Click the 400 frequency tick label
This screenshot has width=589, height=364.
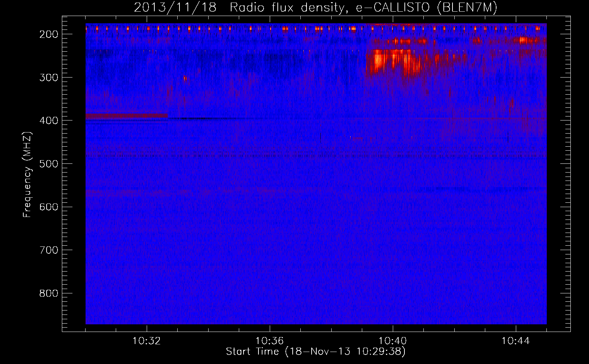pos(49,120)
